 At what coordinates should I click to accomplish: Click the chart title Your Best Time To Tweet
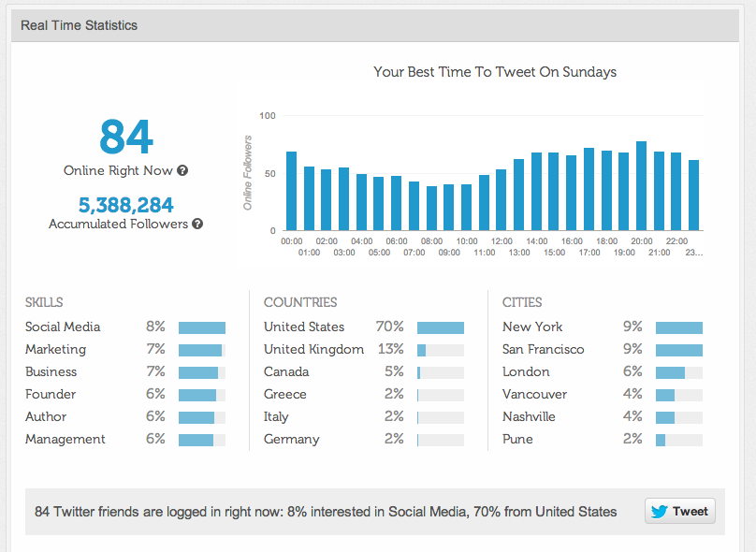[498, 72]
